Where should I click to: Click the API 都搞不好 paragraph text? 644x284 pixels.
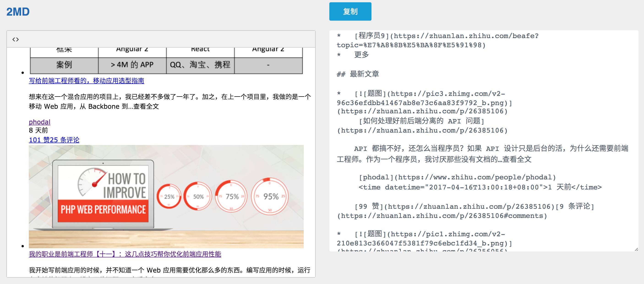483,154
